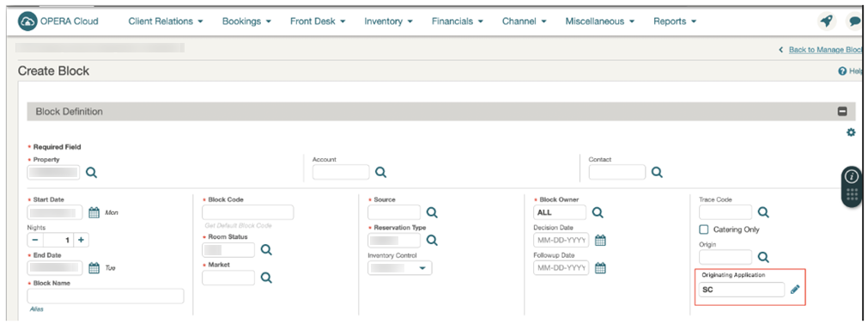The image size is (868, 330).
Task: Click the Property input field
Action: point(54,173)
